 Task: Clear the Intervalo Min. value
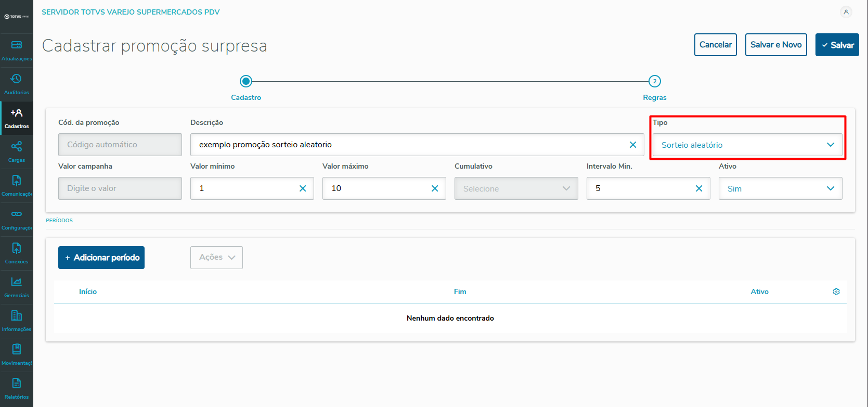699,188
